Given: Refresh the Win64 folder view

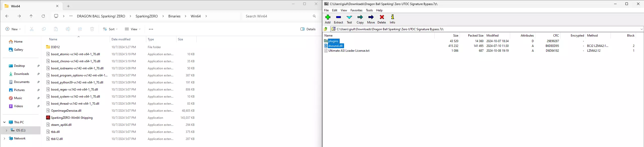Looking at the screenshot, I should coord(43,16).
